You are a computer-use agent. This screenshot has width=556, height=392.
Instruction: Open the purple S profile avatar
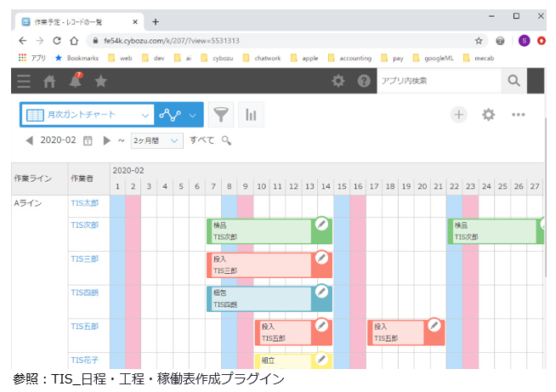(x=524, y=41)
